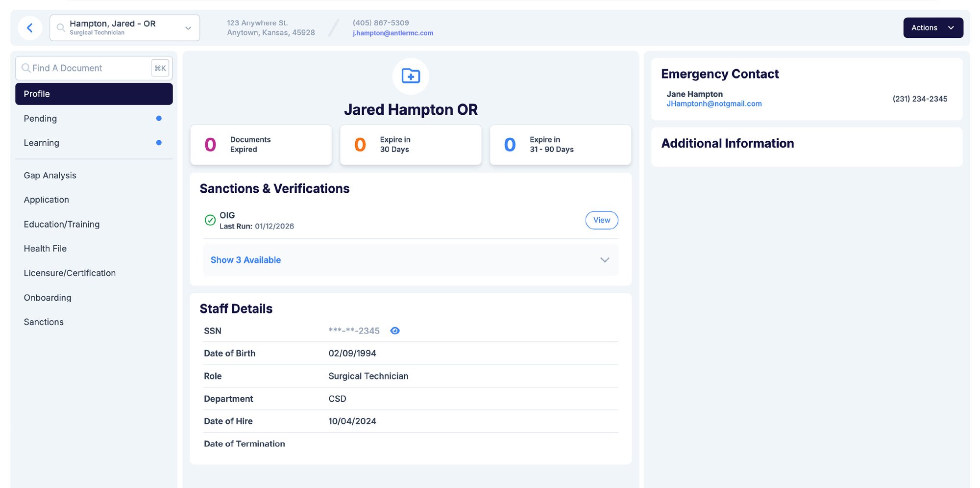Click the masked SSN ***-**-2345
The image size is (980, 488).
(x=354, y=331)
